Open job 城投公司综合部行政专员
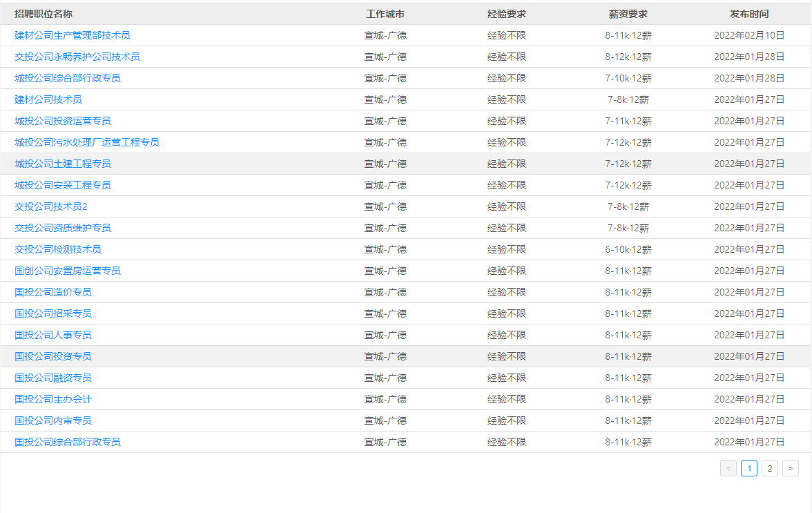 68,78
